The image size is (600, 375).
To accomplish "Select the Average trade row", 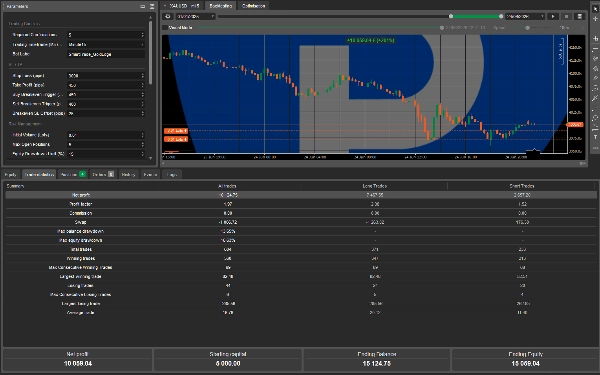I will click(300, 313).
